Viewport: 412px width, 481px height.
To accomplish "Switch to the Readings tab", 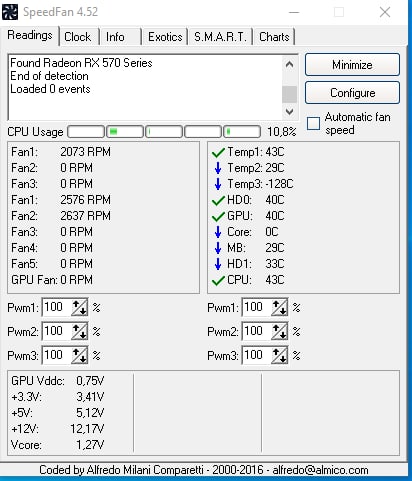I will point(30,35).
